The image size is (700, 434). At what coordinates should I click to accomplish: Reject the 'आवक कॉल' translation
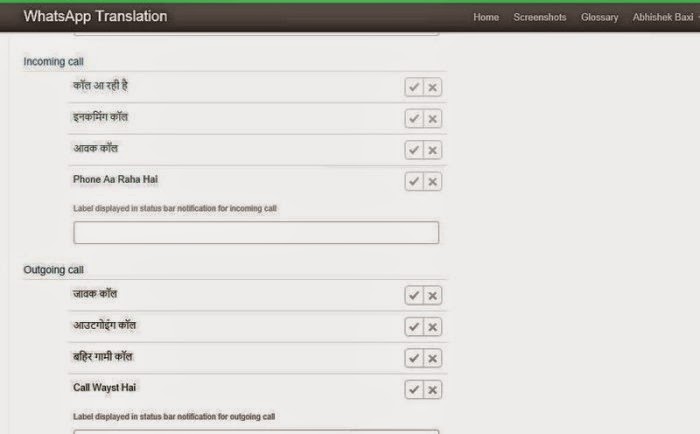coord(433,150)
